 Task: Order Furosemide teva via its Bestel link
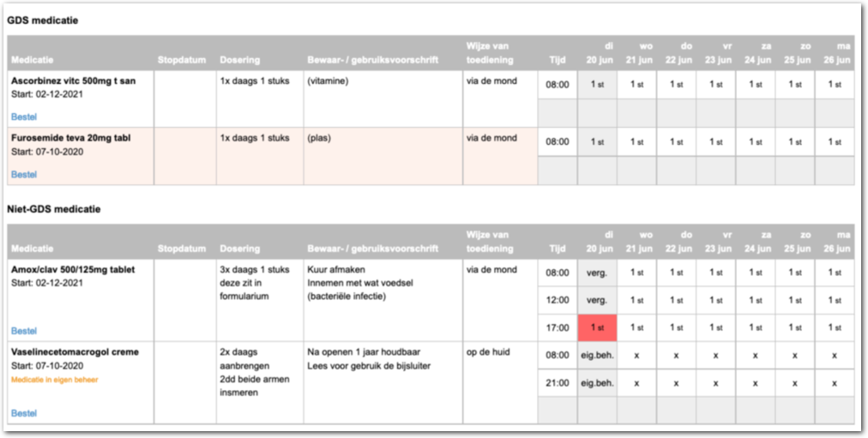(24, 174)
